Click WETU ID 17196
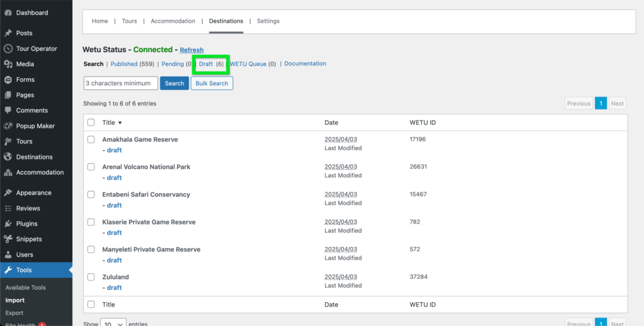The height and width of the screenshot is (326, 644). [418, 139]
